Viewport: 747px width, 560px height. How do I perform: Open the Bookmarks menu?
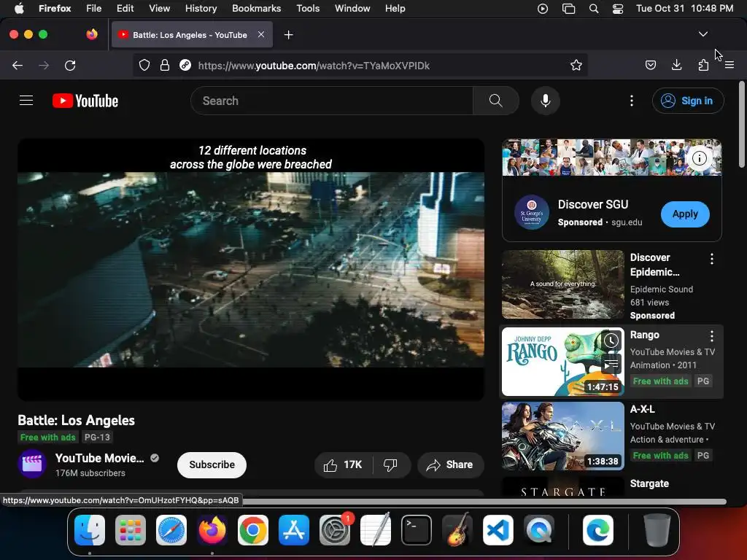pos(256,9)
